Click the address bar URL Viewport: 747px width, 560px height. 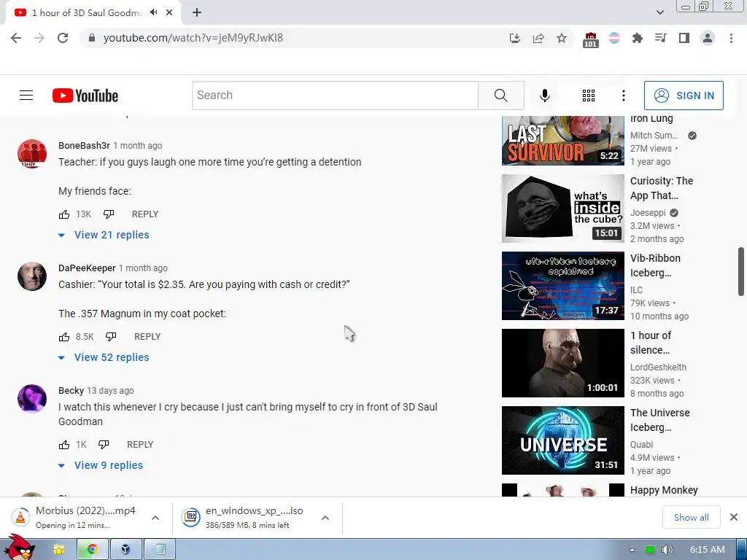(x=193, y=38)
